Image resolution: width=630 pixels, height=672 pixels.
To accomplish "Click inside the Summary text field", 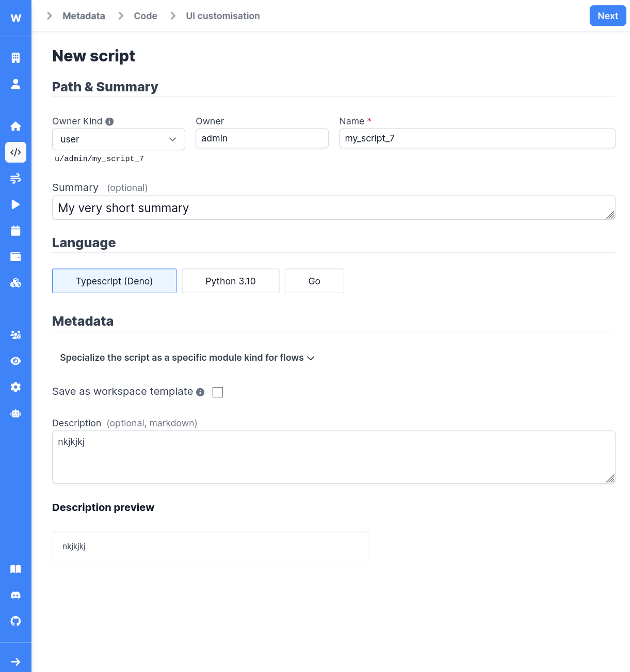I will pyautogui.click(x=333, y=207).
